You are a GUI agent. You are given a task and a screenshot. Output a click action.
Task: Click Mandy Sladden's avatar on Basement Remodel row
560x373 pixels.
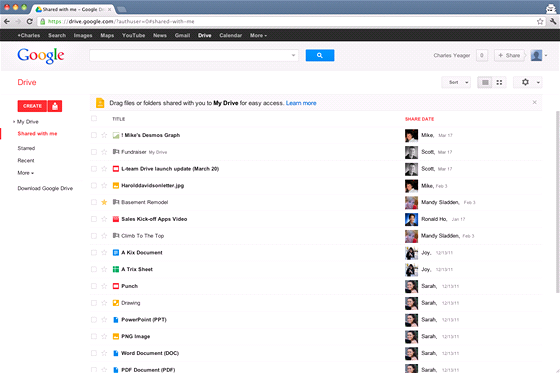pyautogui.click(x=411, y=203)
